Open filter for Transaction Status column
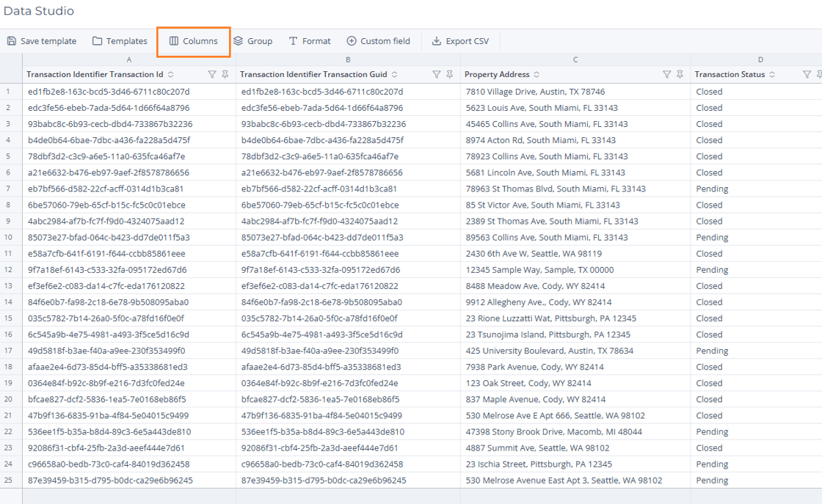 [x=807, y=74]
